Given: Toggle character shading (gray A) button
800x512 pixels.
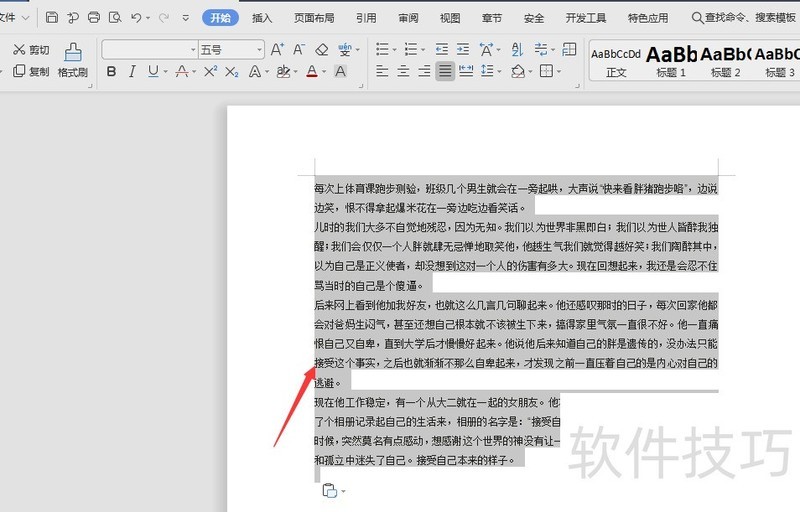Looking at the screenshot, I should (340, 71).
